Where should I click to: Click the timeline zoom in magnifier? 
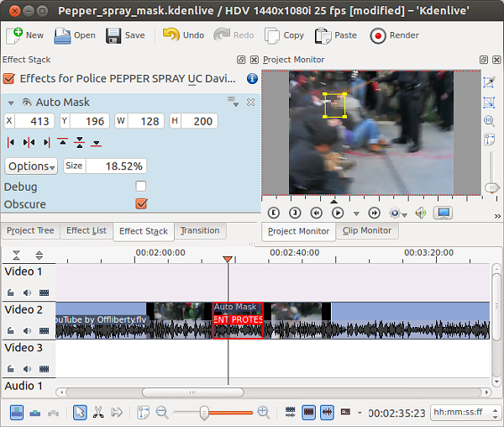click(263, 412)
